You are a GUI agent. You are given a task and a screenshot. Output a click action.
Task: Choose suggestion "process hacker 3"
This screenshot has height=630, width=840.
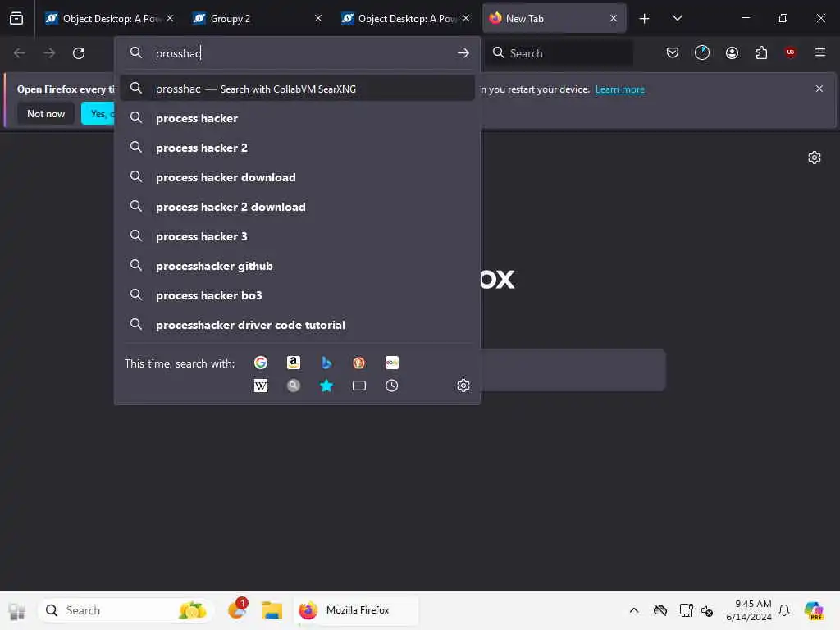pos(297,236)
